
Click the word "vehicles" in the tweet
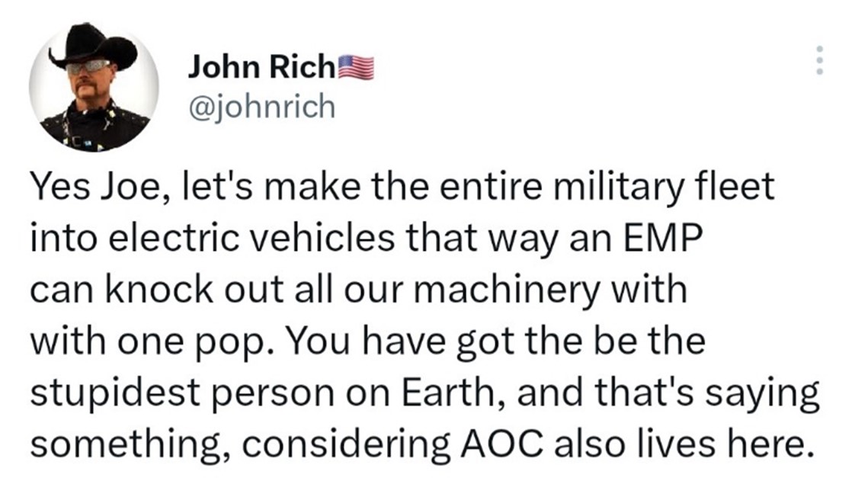point(325,238)
